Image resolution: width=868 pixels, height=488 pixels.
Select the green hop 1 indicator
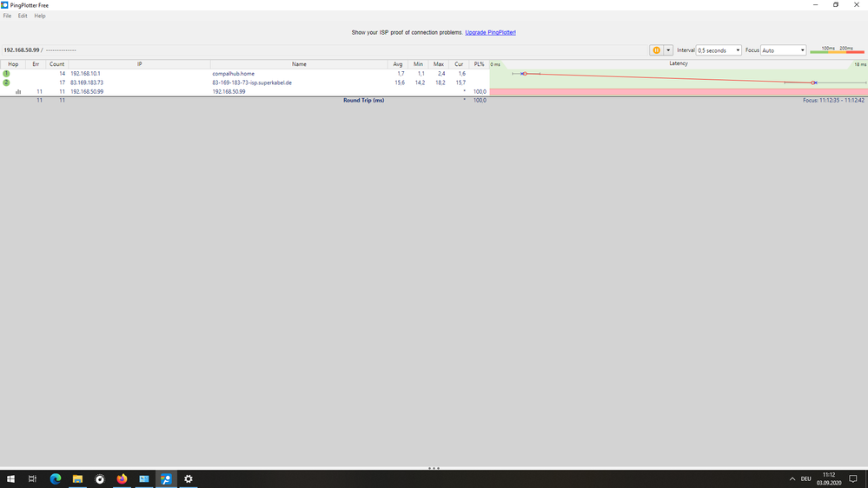[x=6, y=74]
